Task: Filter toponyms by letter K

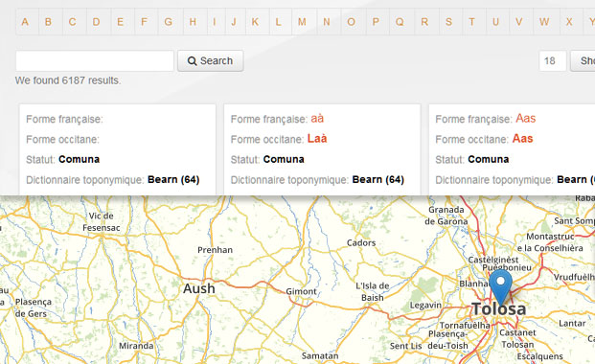Action: pos(255,22)
